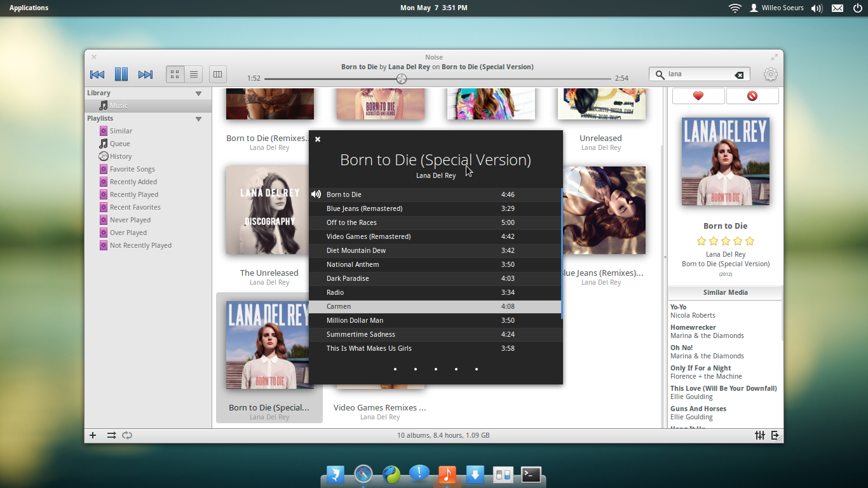The height and width of the screenshot is (488, 868).
Task: Close the album track popup
Action: (x=318, y=139)
